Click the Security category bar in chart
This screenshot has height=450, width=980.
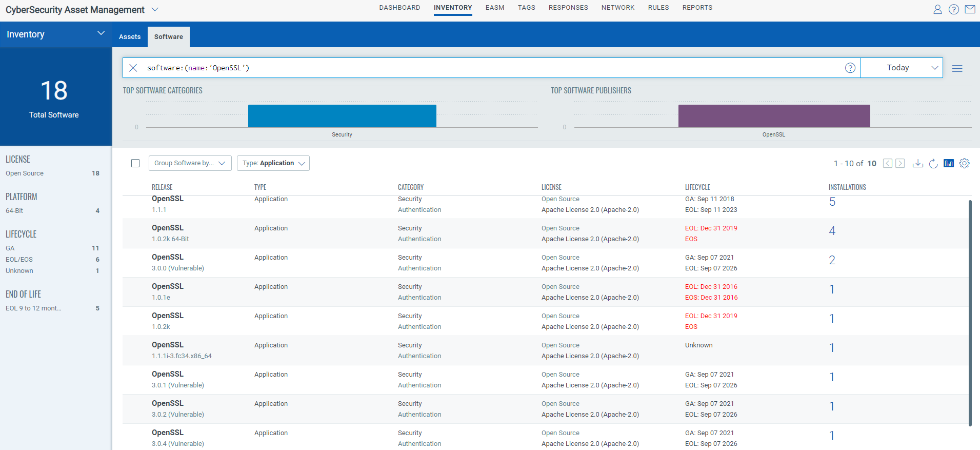pos(342,116)
